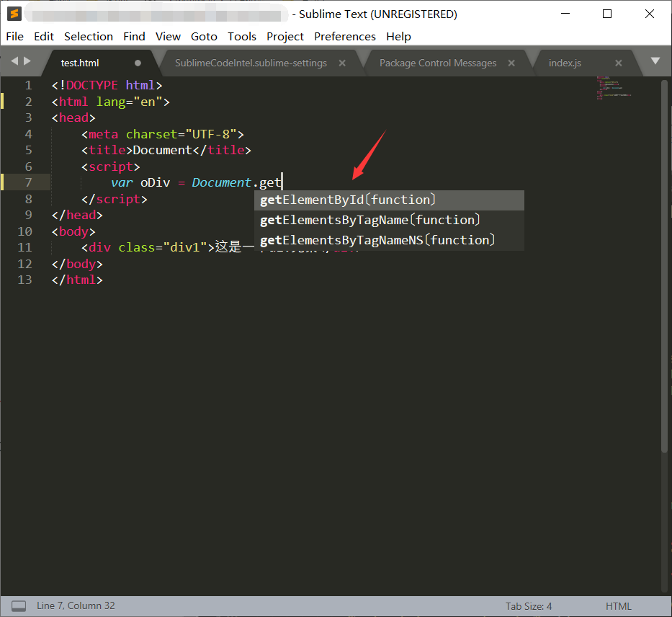Choose getElementsByTagName autocomplete suggestion

[x=389, y=221]
